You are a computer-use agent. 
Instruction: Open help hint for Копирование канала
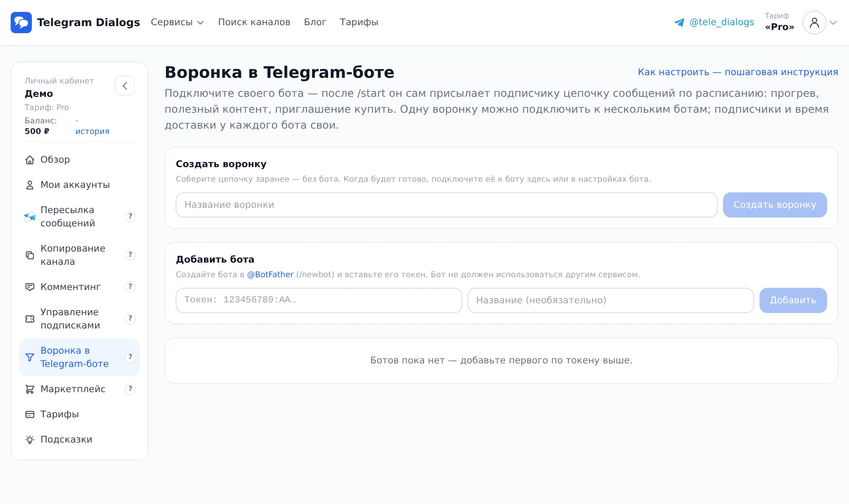130,255
